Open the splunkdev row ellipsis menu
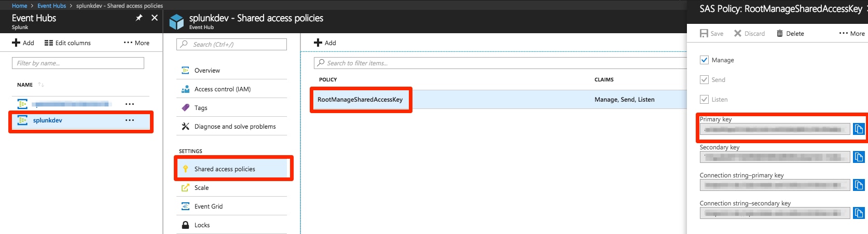The image size is (868, 234). click(130, 120)
